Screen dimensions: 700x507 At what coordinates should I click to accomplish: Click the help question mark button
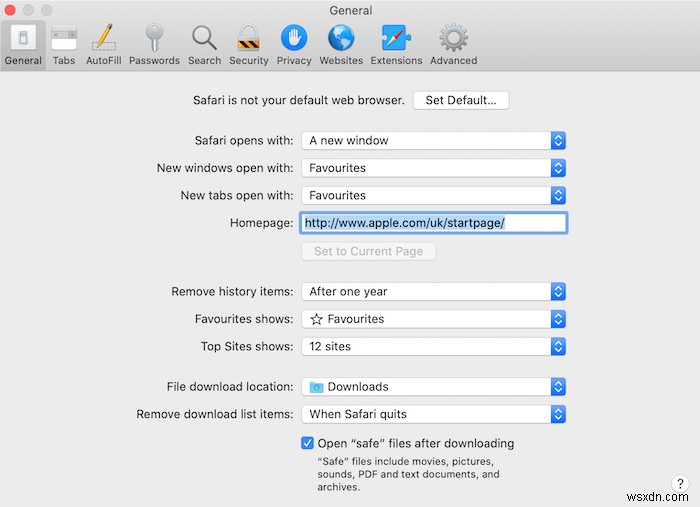click(679, 483)
